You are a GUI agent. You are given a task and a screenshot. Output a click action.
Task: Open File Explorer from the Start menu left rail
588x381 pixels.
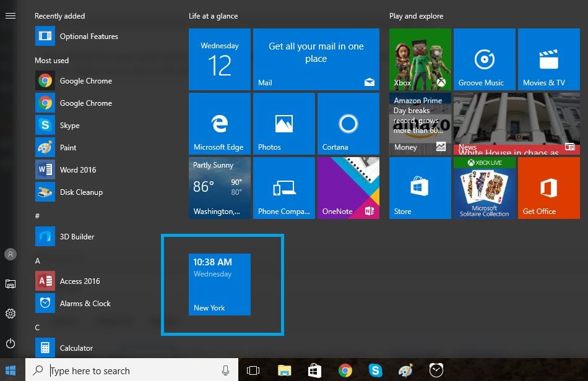[x=11, y=284]
